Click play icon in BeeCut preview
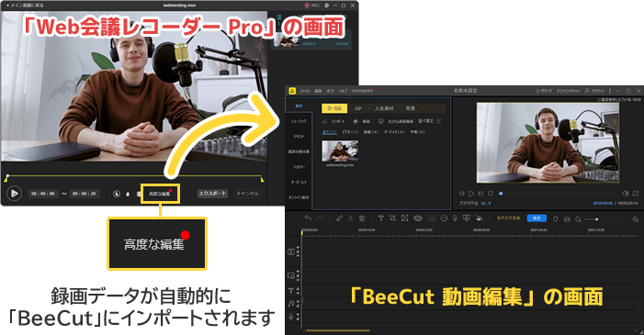The width and height of the screenshot is (644, 335). [471, 194]
